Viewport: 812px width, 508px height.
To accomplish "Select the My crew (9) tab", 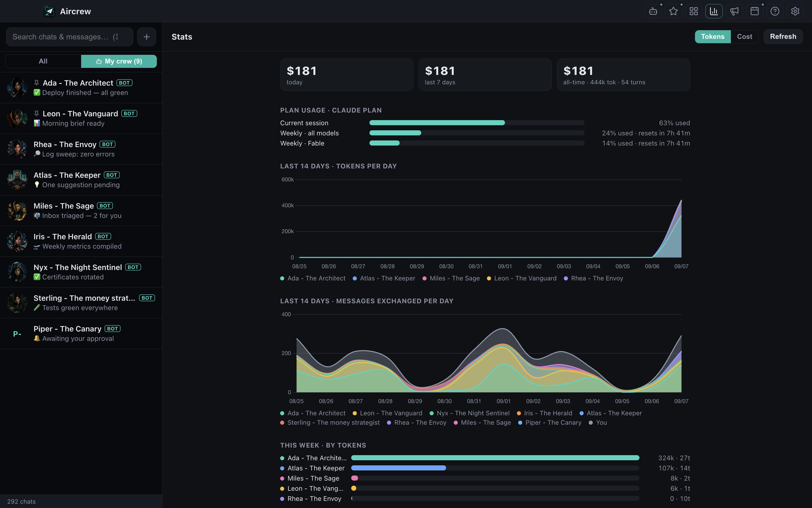I will pyautogui.click(x=119, y=61).
